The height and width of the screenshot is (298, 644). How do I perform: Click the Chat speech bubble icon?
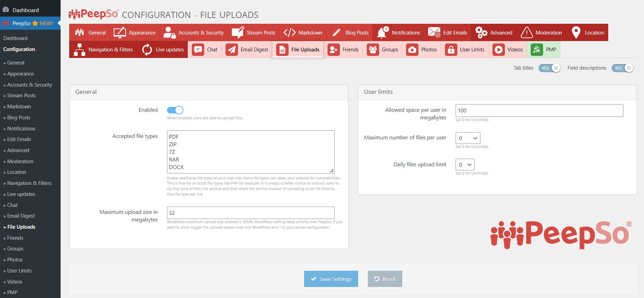point(198,50)
